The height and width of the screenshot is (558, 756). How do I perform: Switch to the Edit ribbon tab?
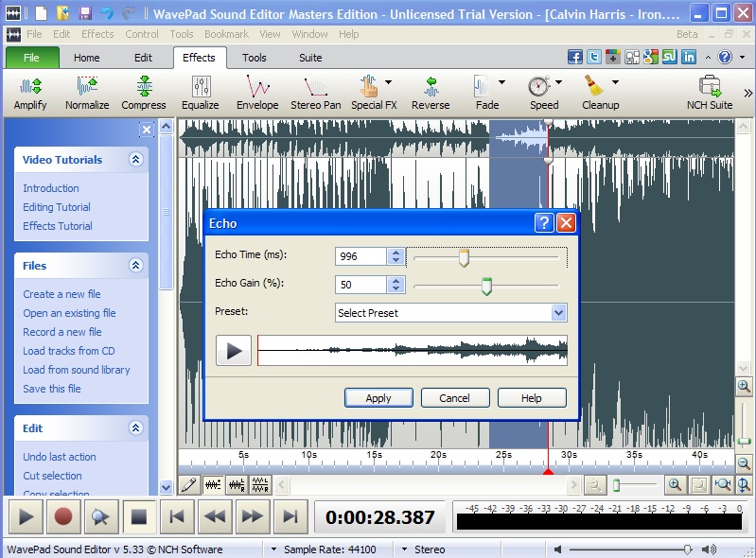143,58
